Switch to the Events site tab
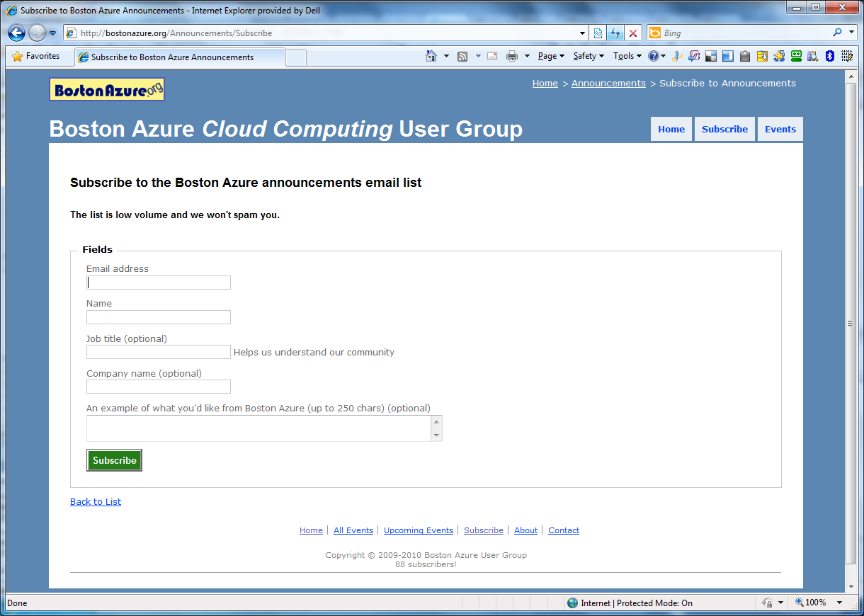864x616 pixels. coord(780,129)
